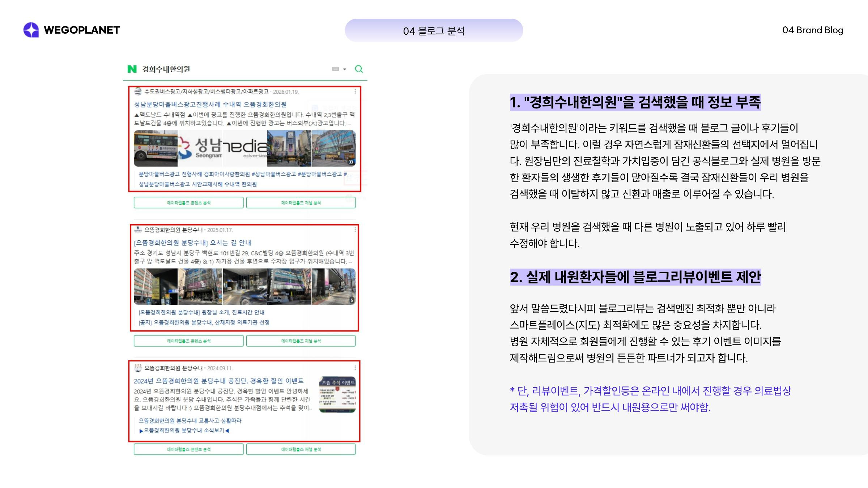Open the [공지] 산재지정 의료기관 선정 sub-link

[x=204, y=322]
